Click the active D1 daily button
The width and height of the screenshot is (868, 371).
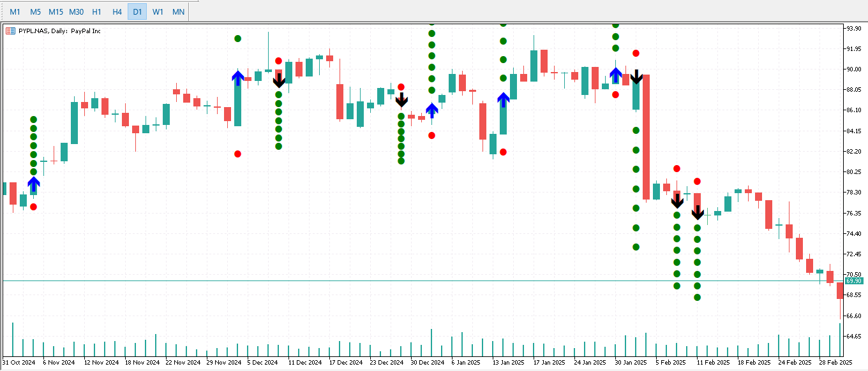coord(137,11)
